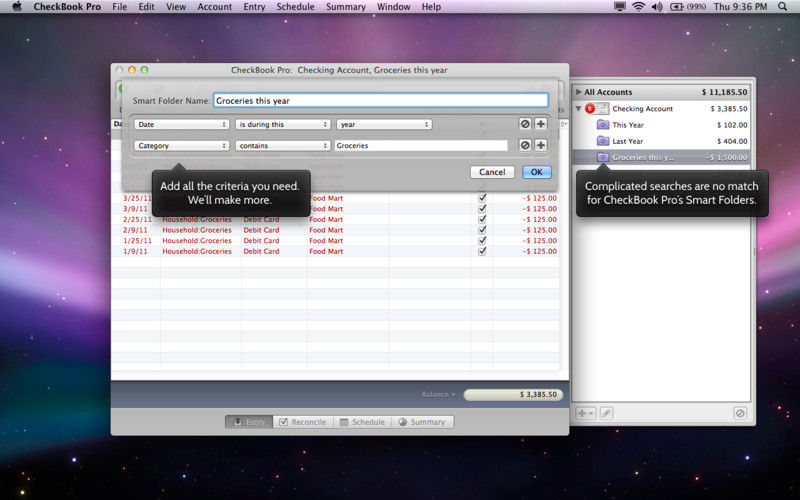800x500 pixels.
Task: Open the 'is during this' condition dropdown
Action: click(283, 124)
